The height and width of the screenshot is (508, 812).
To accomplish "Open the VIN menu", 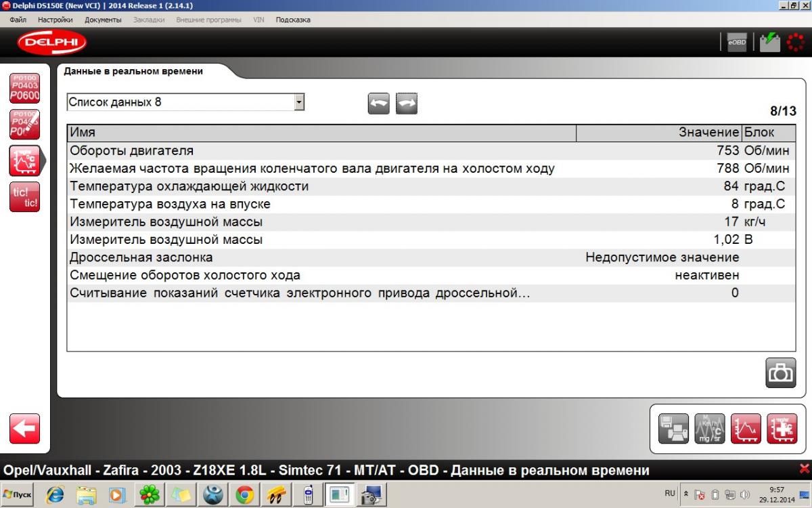I will pos(258,20).
